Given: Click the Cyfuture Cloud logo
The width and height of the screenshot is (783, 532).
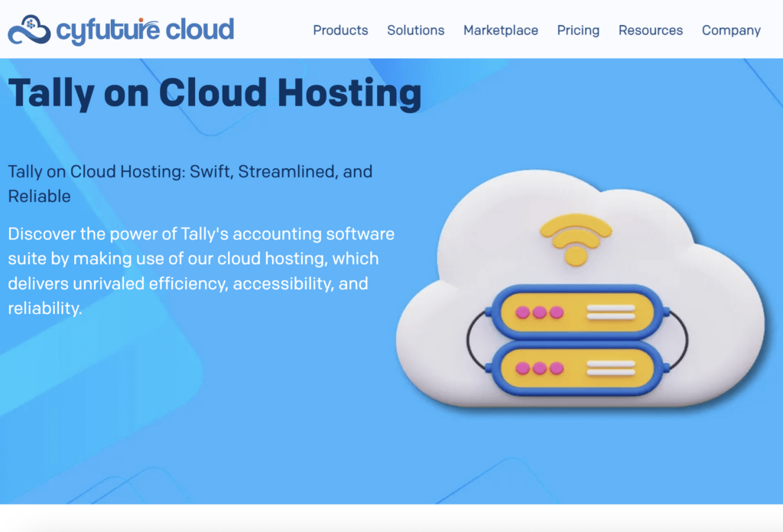Looking at the screenshot, I should [x=121, y=30].
